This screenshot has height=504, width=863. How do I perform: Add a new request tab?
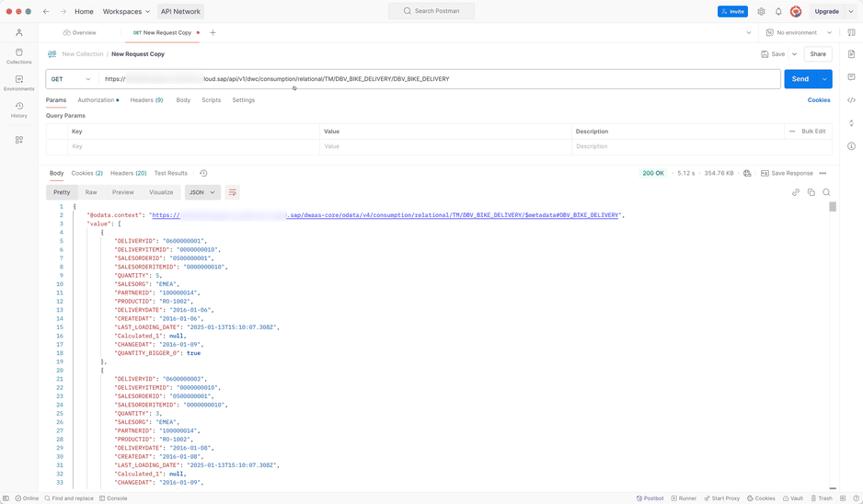213,32
